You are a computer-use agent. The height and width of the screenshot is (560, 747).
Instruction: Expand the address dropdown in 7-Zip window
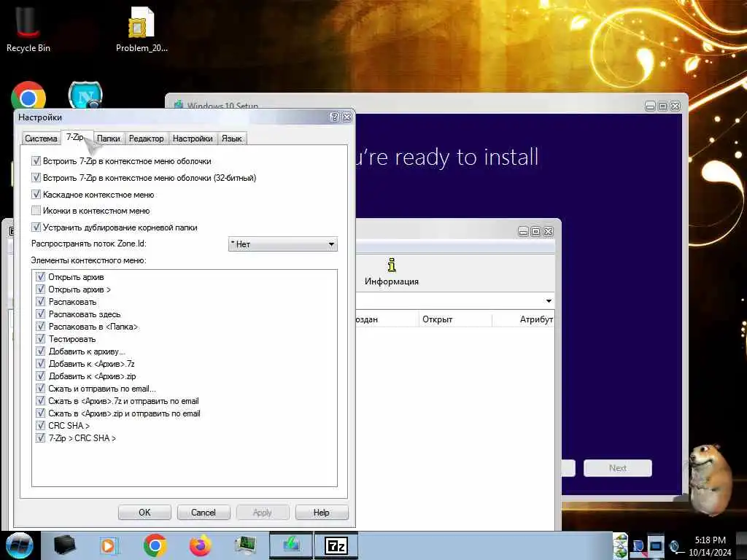[549, 301]
